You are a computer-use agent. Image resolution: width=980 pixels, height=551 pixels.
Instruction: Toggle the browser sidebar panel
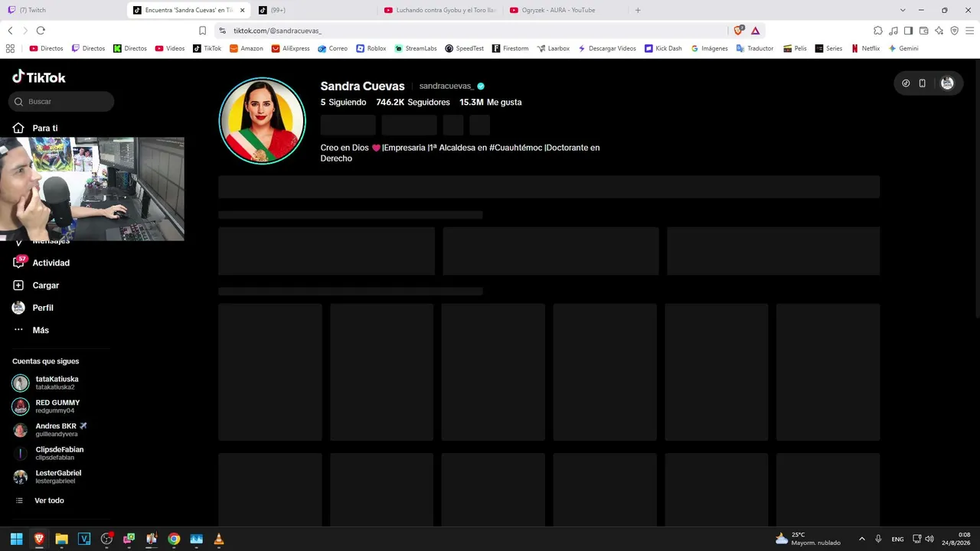pyautogui.click(x=908, y=31)
